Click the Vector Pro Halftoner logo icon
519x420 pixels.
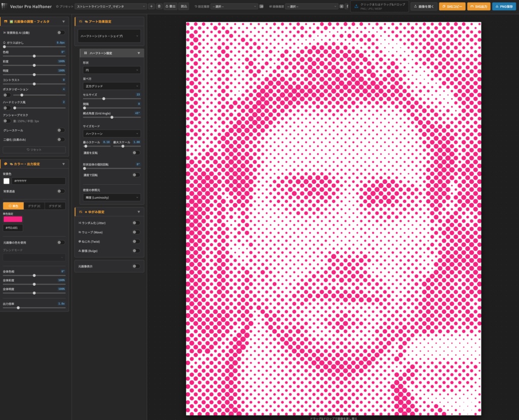pyautogui.click(x=4, y=6)
